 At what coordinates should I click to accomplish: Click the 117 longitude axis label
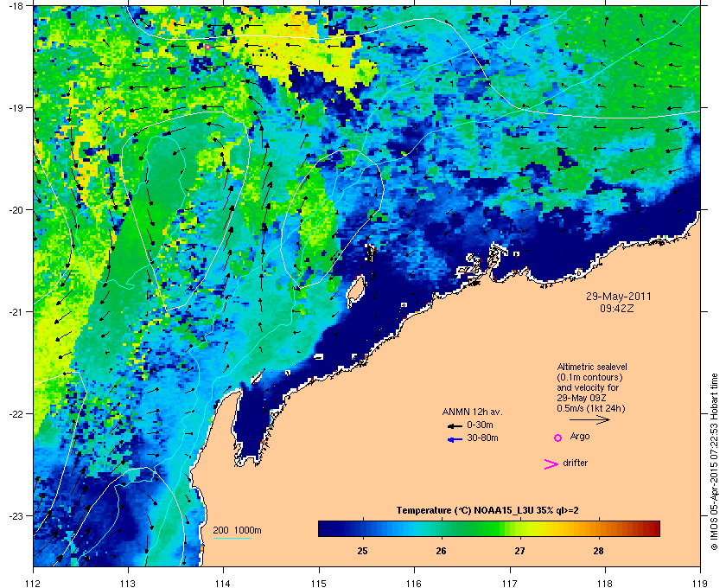509,583
